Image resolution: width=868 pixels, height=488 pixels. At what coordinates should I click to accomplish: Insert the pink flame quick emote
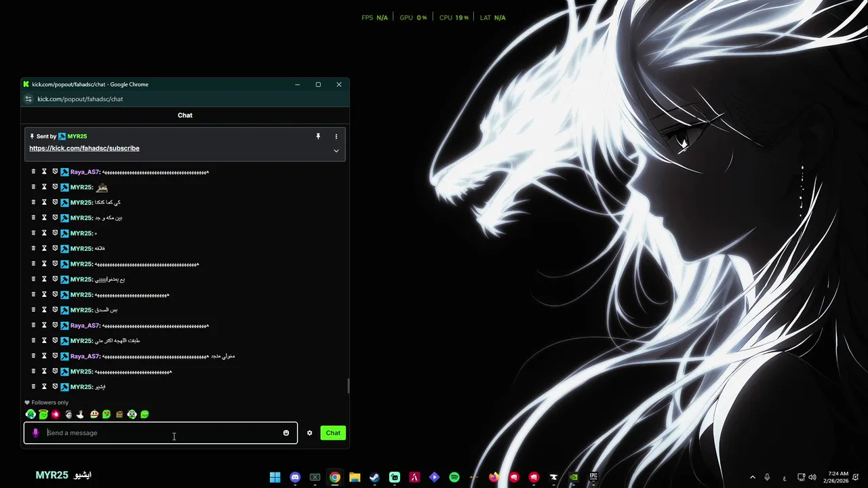[x=56, y=414]
